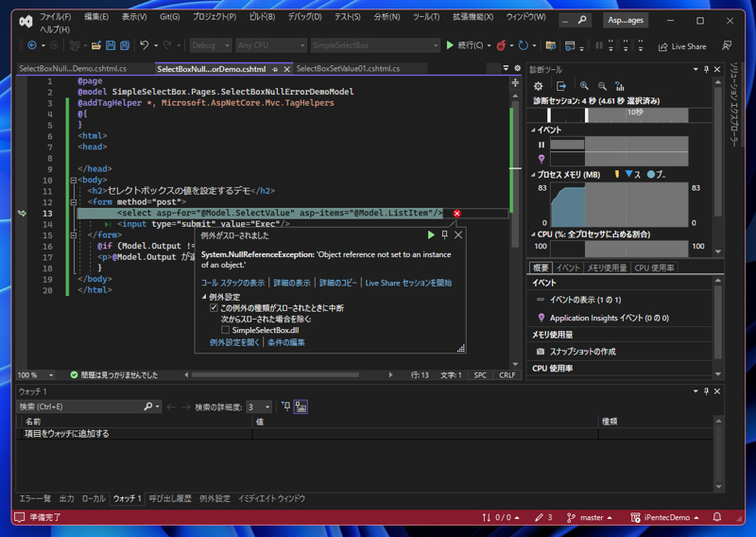Click the hot reload flame icon
The width and height of the screenshot is (756, 537).
click(502, 45)
